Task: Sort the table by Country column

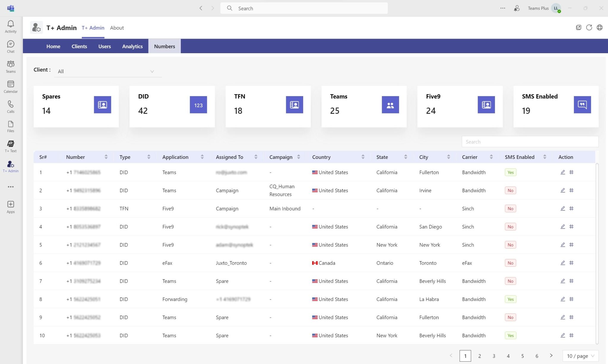Action: (x=363, y=157)
